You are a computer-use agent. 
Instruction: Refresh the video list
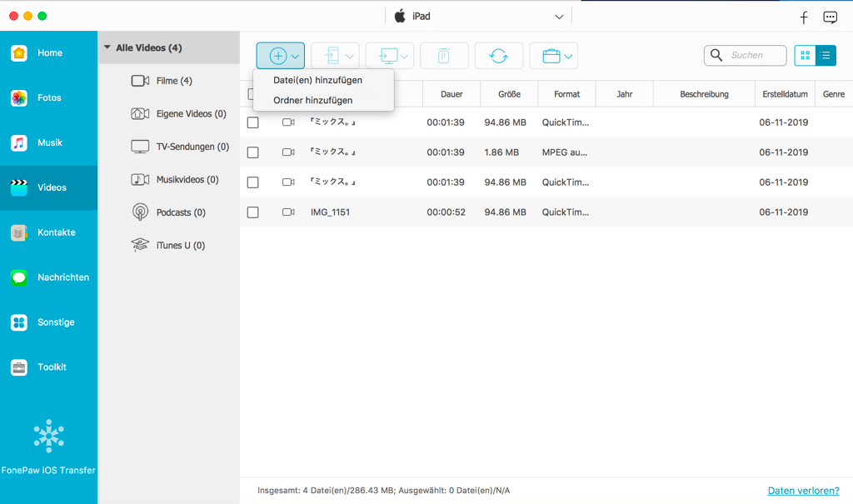[499, 56]
